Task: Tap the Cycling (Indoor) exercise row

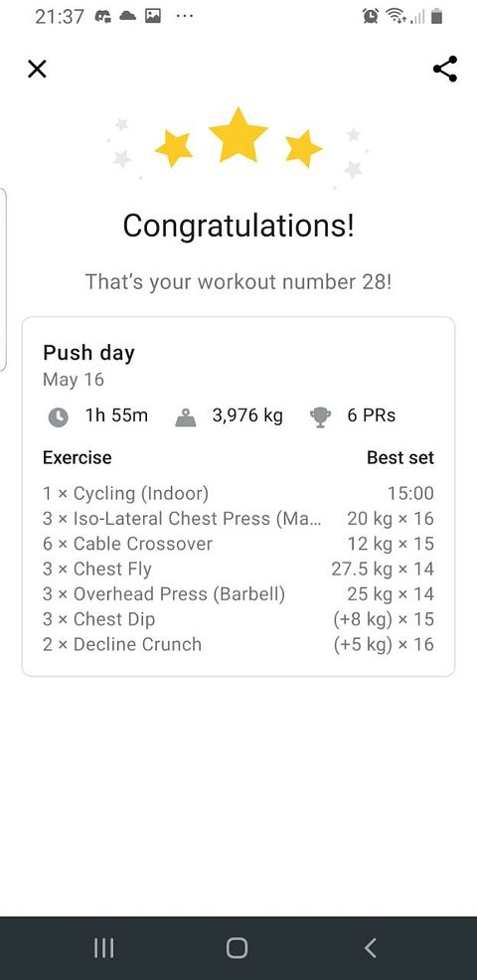Action: click(238, 493)
